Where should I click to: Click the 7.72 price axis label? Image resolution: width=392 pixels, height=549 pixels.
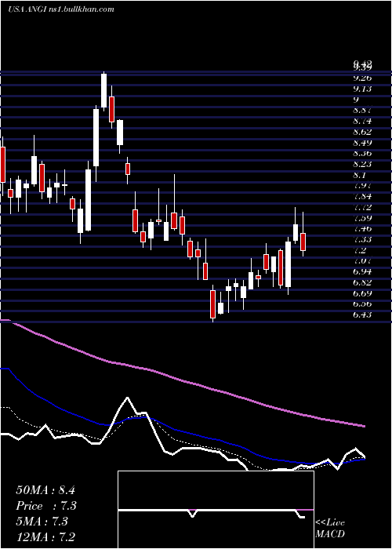pyautogui.click(x=362, y=207)
